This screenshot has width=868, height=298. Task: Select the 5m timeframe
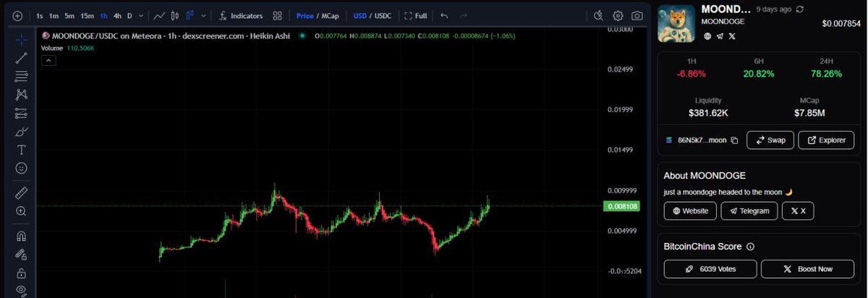(x=69, y=15)
